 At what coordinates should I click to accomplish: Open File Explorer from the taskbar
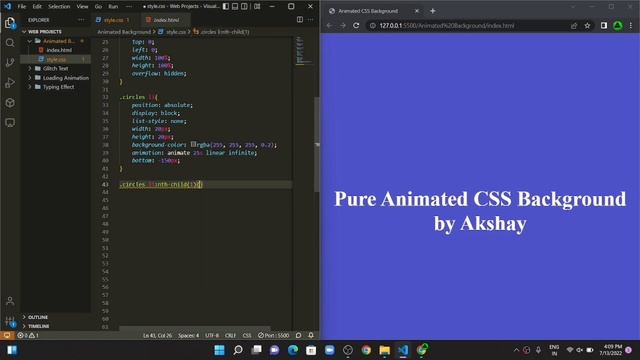384,350
